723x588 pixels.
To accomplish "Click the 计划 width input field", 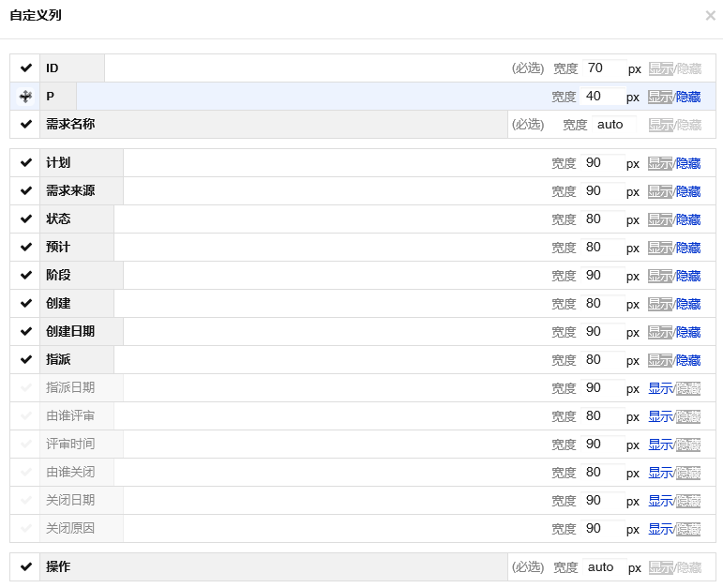I will (x=603, y=163).
